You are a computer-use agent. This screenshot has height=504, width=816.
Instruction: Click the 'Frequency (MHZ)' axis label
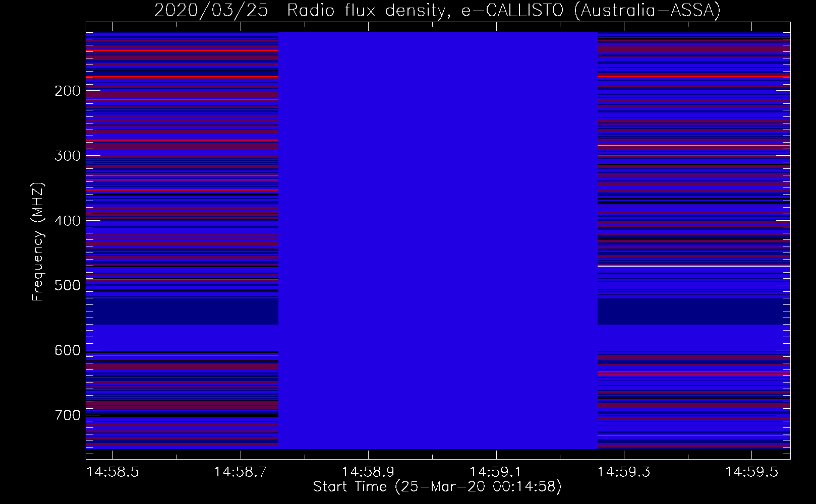[x=38, y=241]
